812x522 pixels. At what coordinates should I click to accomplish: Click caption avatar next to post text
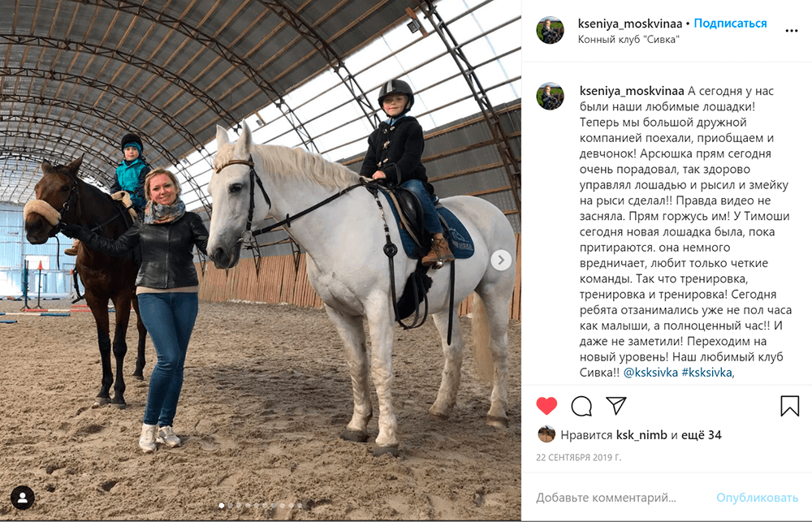point(550,97)
